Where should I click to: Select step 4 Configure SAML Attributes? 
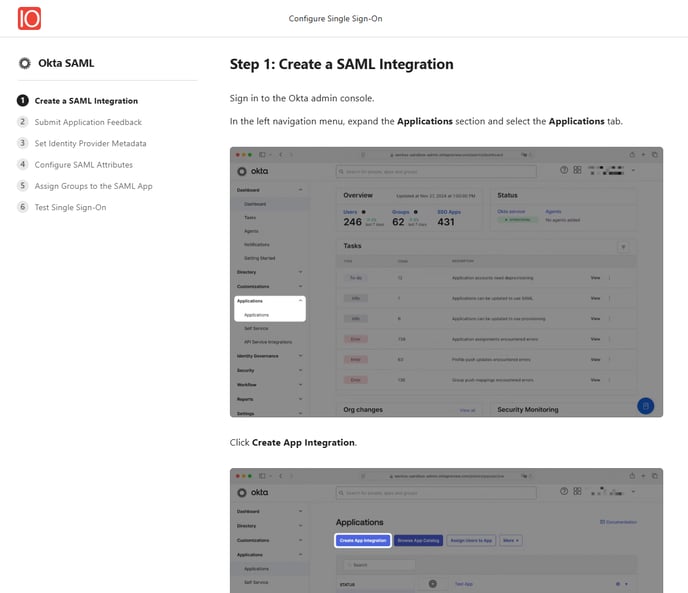(x=75, y=165)
